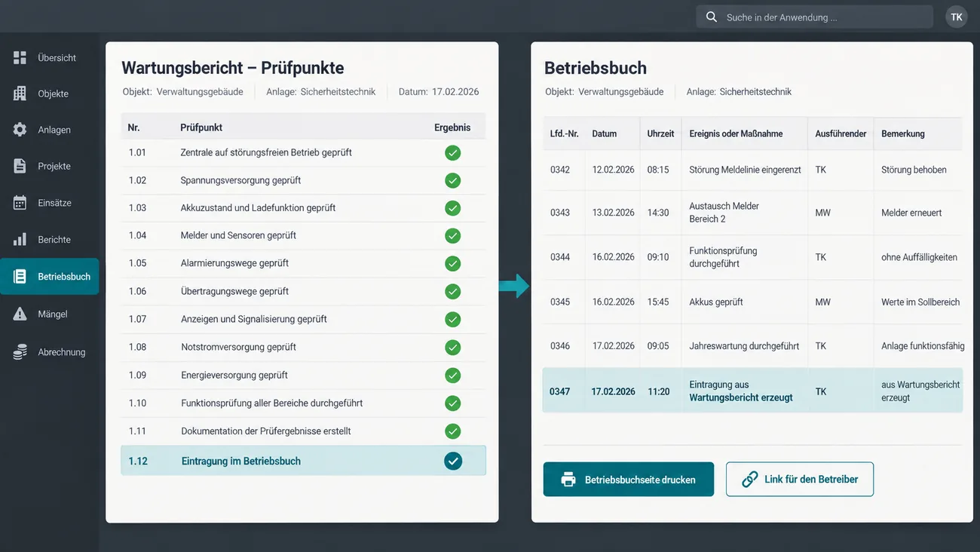
Task: Select the Objekte building icon
Action: coord(20,94)
